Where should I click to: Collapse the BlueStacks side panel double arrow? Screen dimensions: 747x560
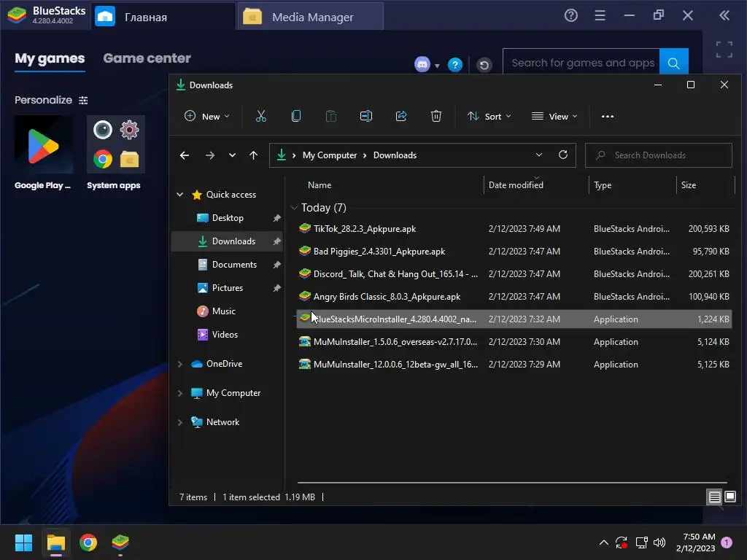pyautogui.click(x=724, y=16)
